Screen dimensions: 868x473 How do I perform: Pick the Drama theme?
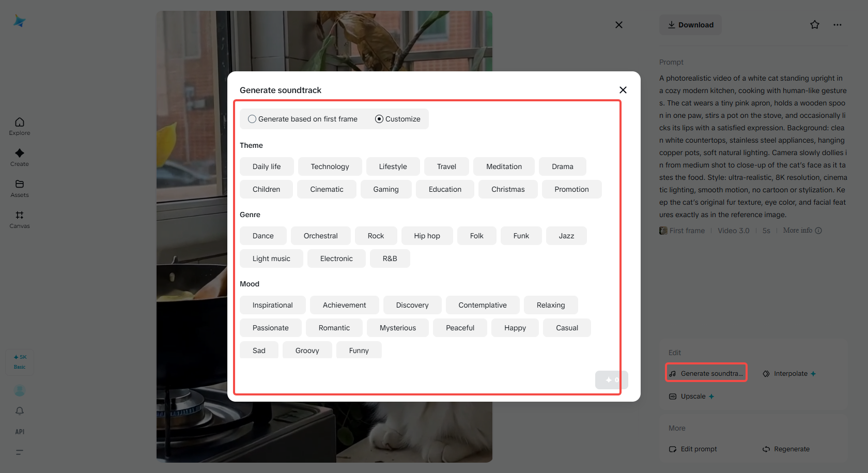[x=563, y=166]
